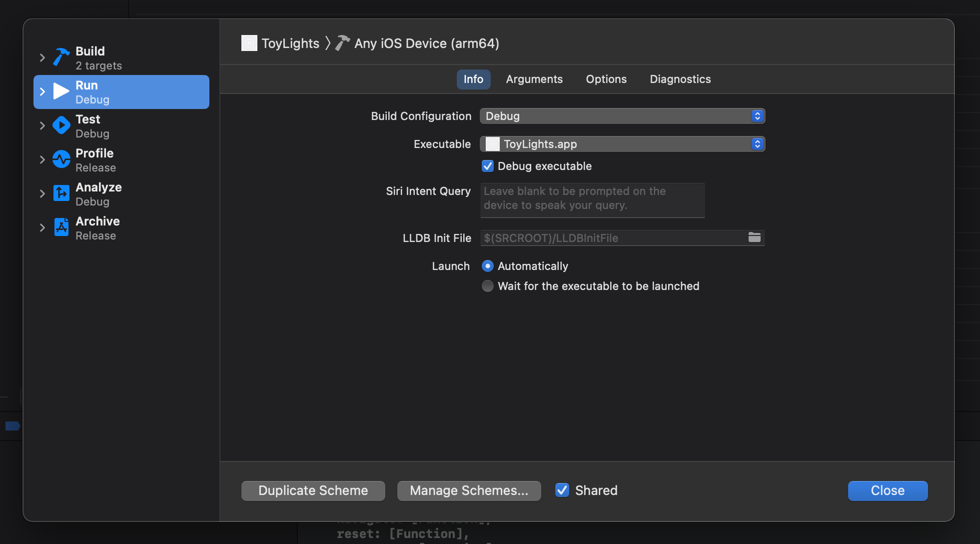Viewport: 980px width, 544px height.
Task: Click the Duplicate Scheme button
Action: [x=313, y=490]
